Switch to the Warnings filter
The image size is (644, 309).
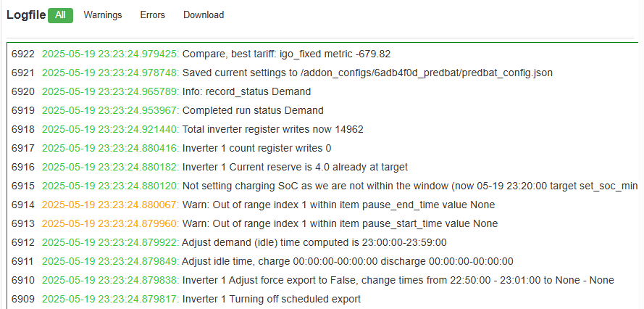[x=103, y=15]
